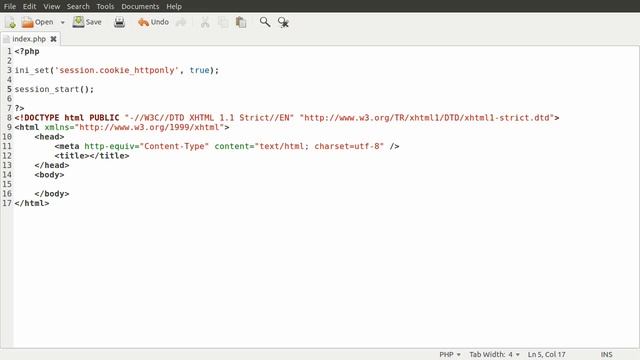The width and height of the screenshot is (640, 360).
Task: Click the closing </html> tag
Action: tap(32, 203)
